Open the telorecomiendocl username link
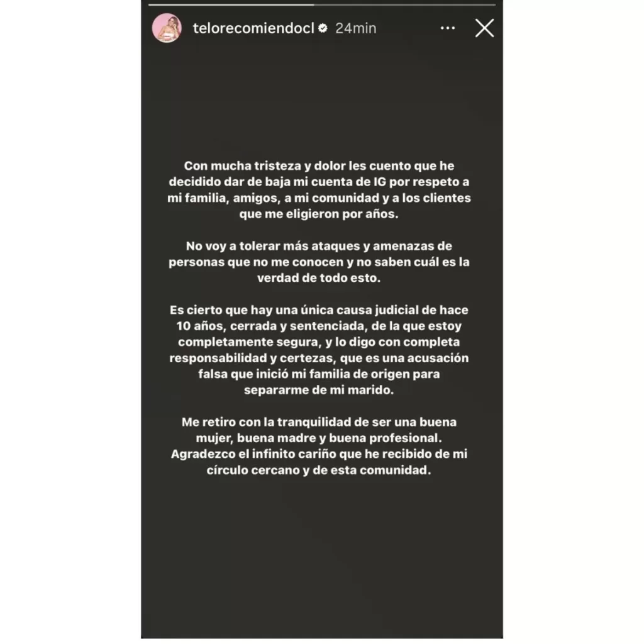 click(x=253, y=28)
